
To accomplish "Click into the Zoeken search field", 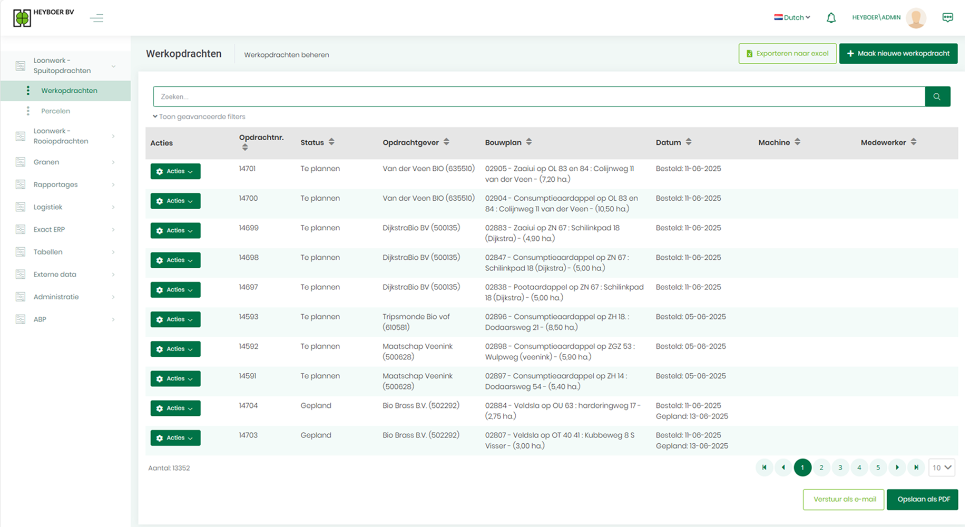I will coord(538,96).
